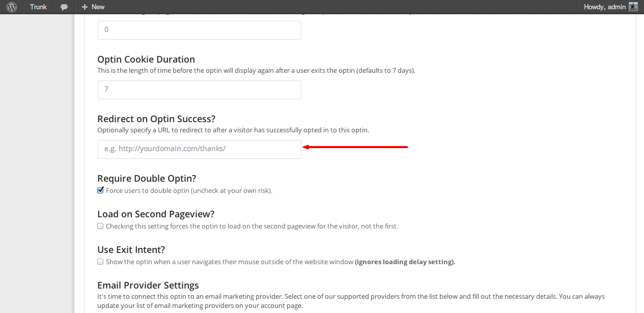Click the 'Optin Cookie Duration' heading

point(146,59)
